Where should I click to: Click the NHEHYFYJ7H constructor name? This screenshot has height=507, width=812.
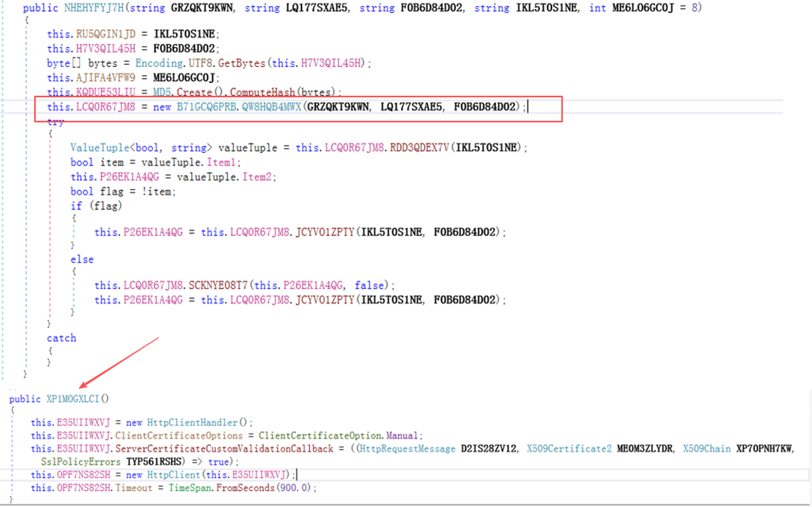click(94, 8)
